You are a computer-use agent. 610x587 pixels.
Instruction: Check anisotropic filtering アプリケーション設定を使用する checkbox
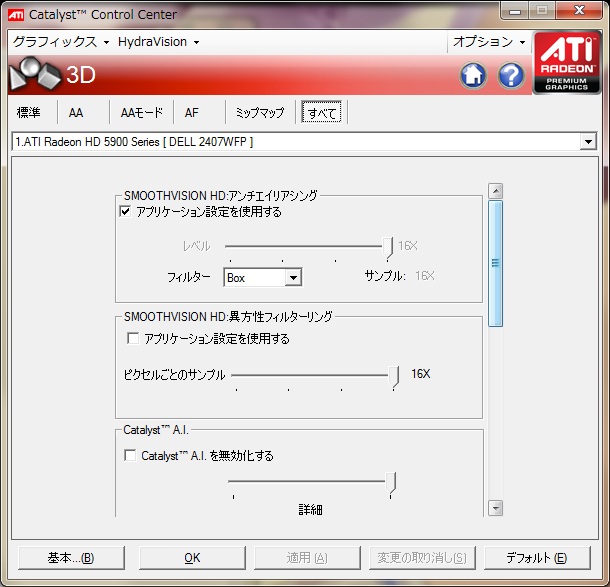pyautogui.click(x=133, y=338)
